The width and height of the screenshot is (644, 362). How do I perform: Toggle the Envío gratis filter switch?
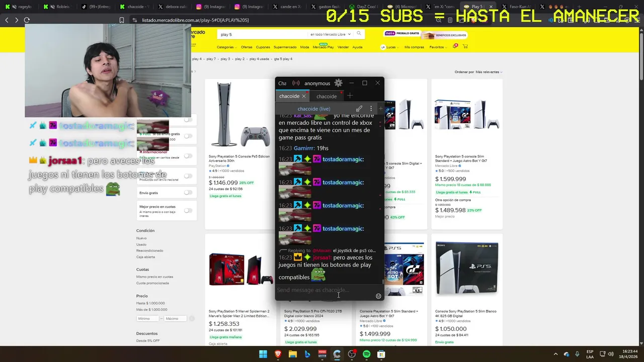188,193
